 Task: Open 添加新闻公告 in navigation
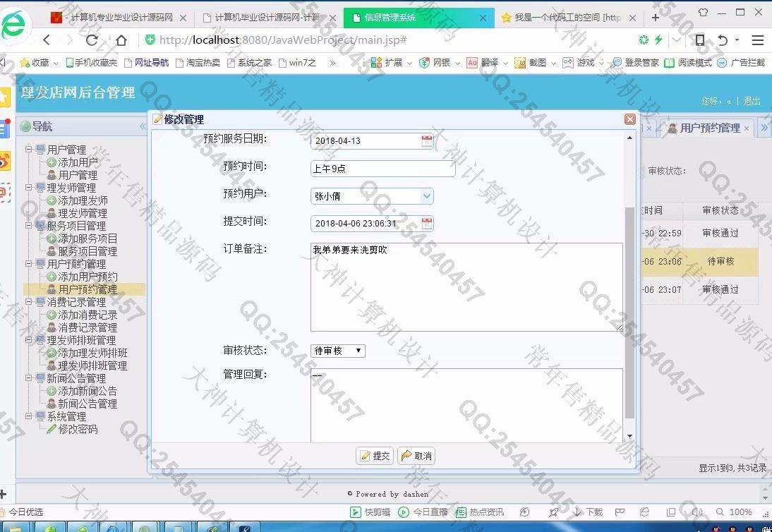(x=82, y=391)
